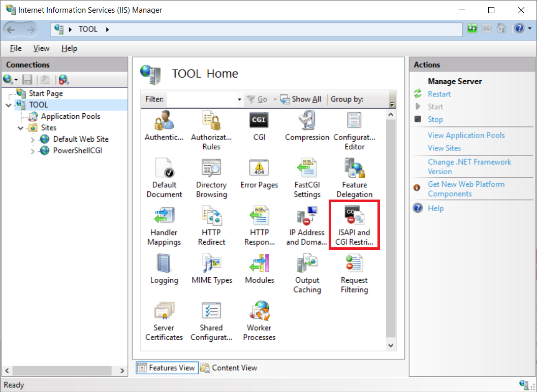
Task: Switch to Content View tab
Action: 229,368
